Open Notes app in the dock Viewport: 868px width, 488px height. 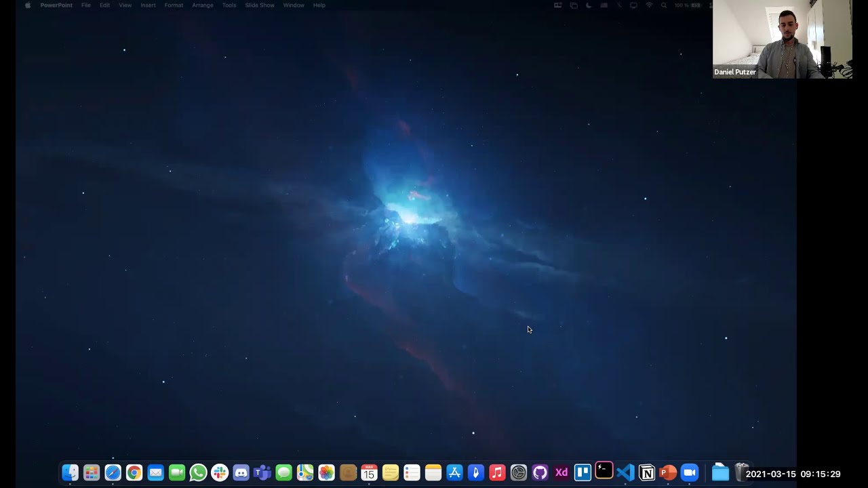(433, 472)
